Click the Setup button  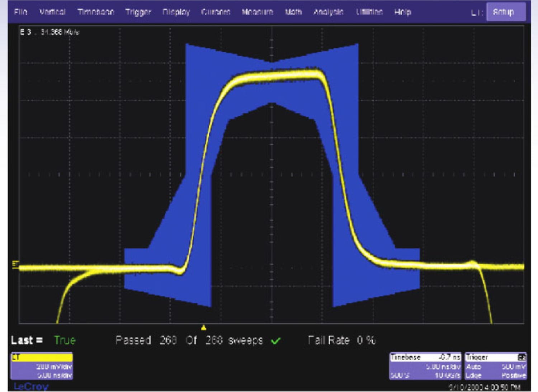click(x=506, y=12)
